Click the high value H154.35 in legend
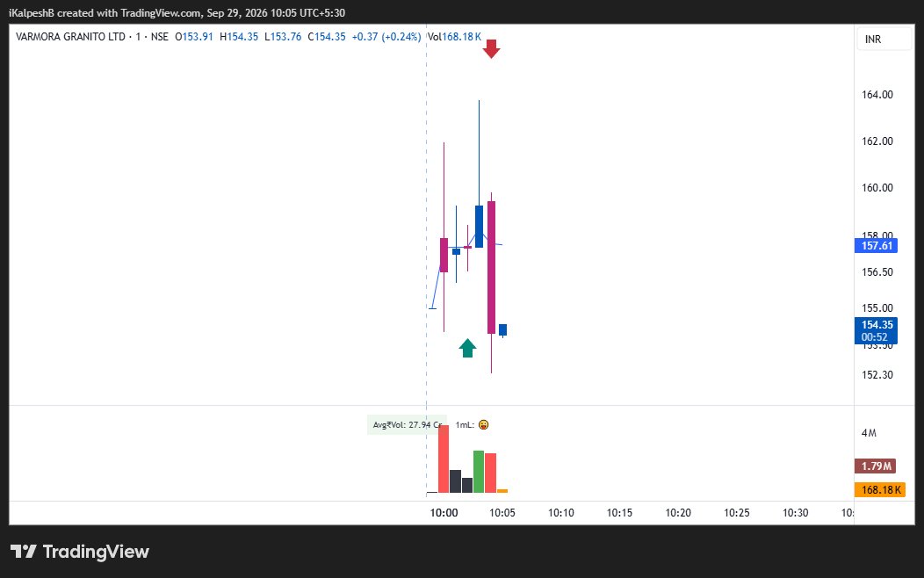924x578 pixels. pyautogui.click(x=239, y=37)
